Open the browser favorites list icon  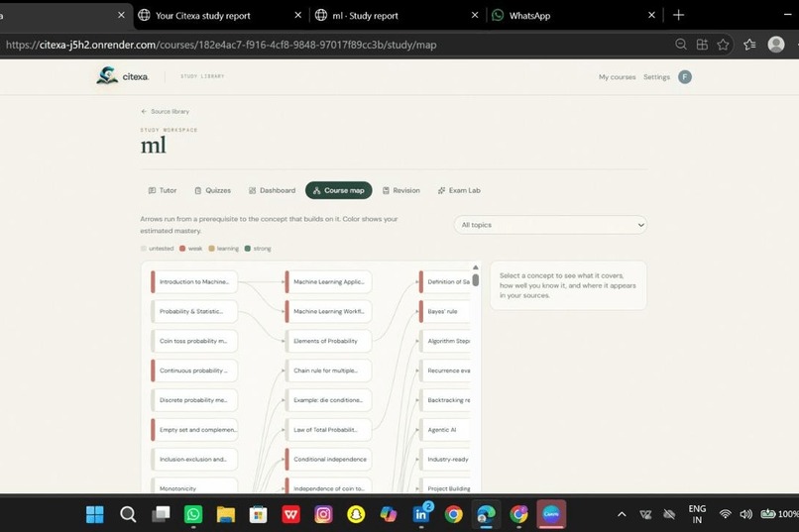coord(749,45)
